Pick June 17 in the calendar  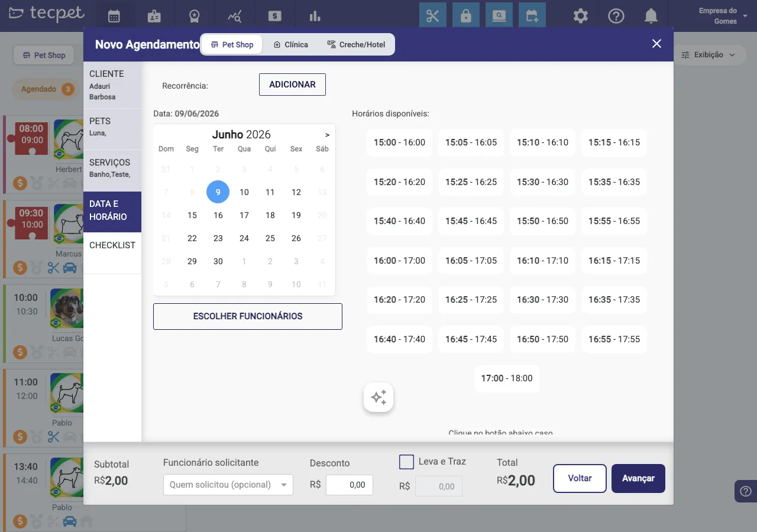(x=244, y=215)
